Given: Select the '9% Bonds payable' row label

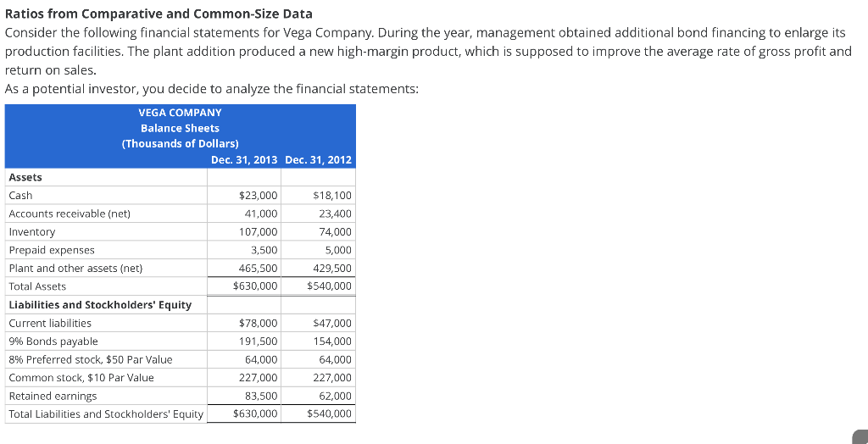Looking at the screenshot, I should 53,341.
